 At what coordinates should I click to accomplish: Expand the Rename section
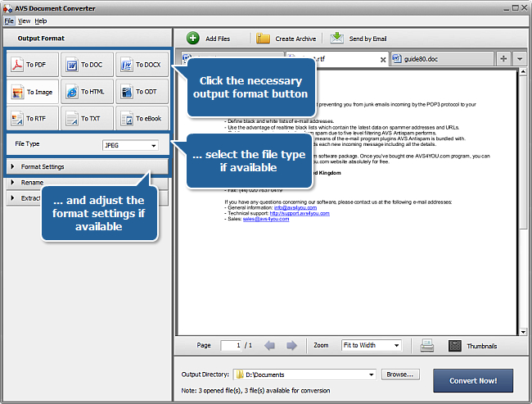click(x=88, y=183)
